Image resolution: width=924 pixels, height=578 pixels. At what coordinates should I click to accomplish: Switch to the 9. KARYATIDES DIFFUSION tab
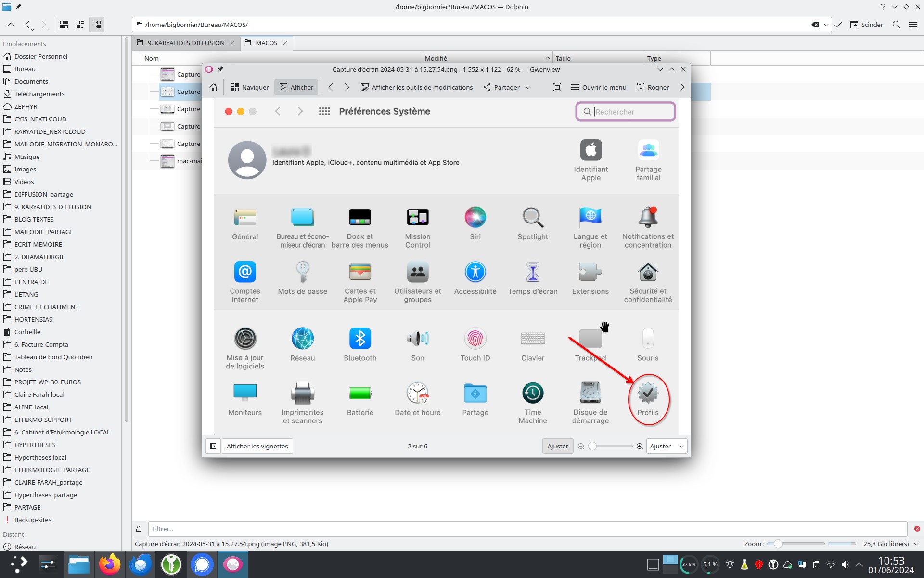185,43
